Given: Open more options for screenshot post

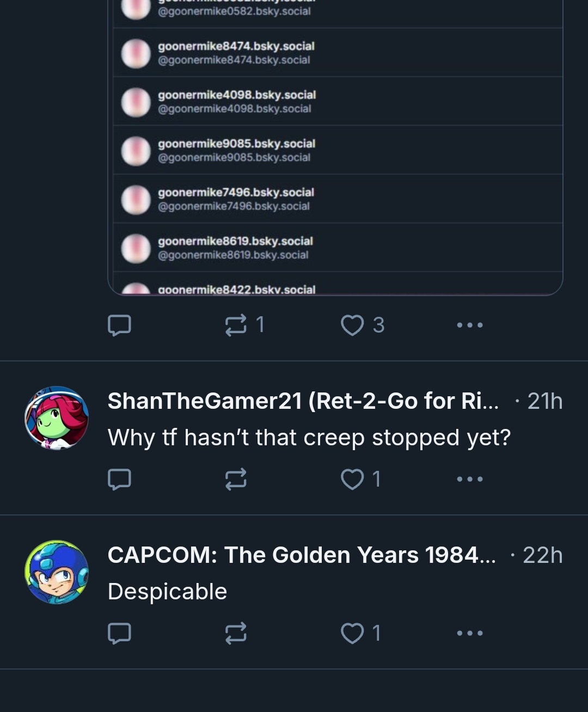Looking at the screenshot, I should [470, 325].
